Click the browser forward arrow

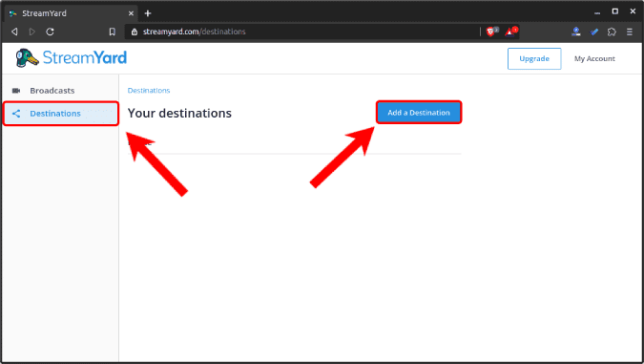click(32, 32)
